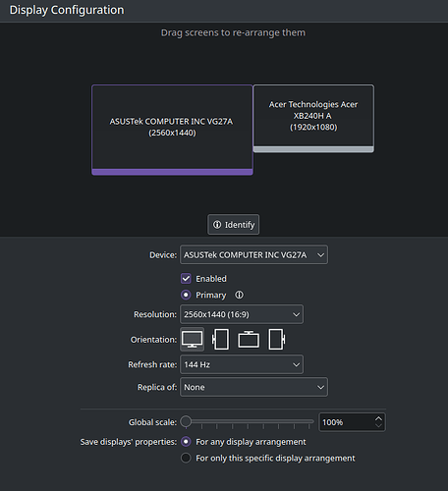Viewport: 448px width, 491px height.
Task: Choose the rotate 90° counterclockwise orientation icon
Action: (220, 340)
